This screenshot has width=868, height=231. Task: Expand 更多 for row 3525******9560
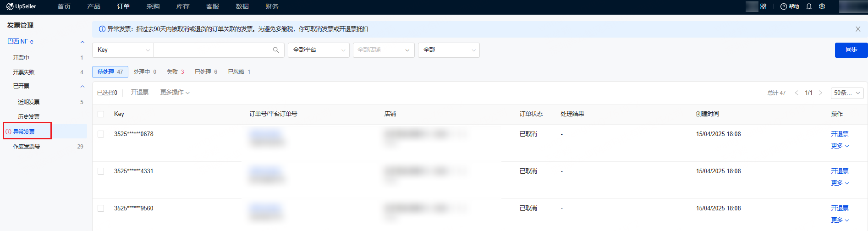coord(840,220)
